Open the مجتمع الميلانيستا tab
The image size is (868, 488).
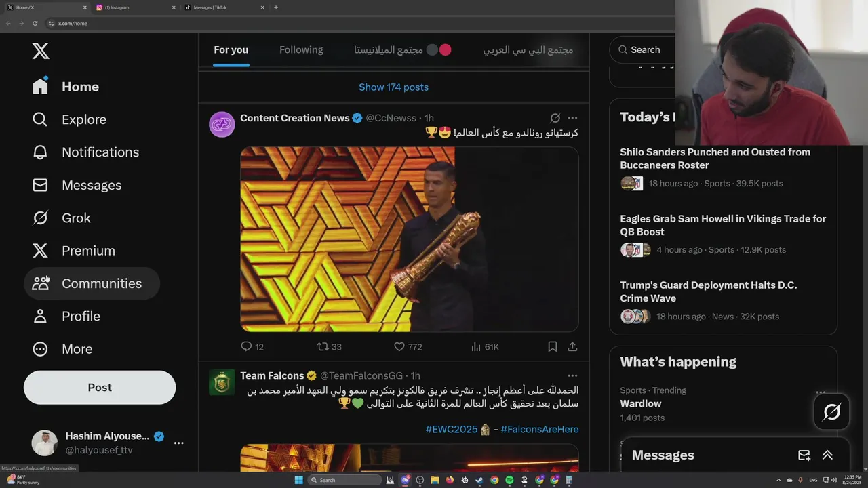pyautogui.click(x=402, y=50)
